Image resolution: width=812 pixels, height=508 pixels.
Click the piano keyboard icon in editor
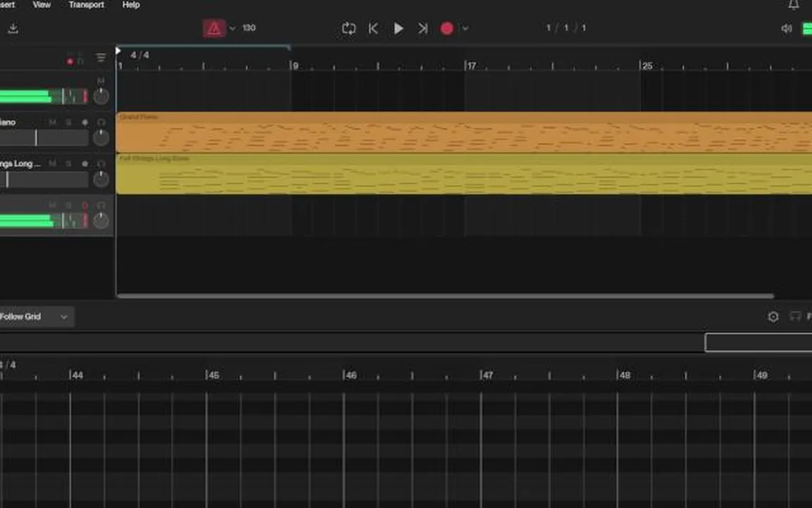tap(795, 316)
